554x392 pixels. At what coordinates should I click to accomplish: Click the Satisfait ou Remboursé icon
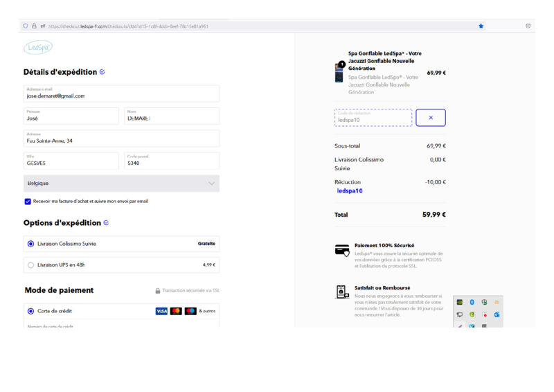coord(342,292)
